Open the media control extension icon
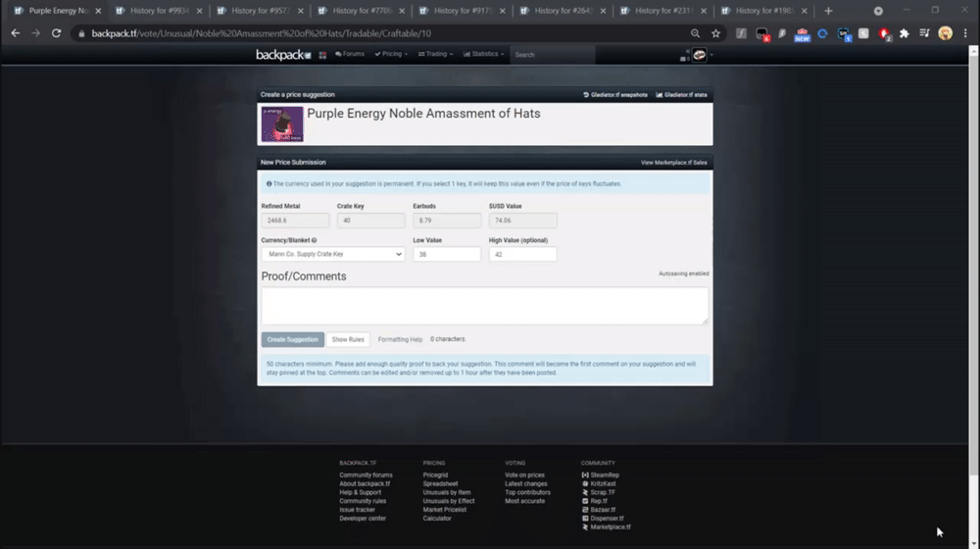Viewport: 980px width, 549px height. (924, 33)
